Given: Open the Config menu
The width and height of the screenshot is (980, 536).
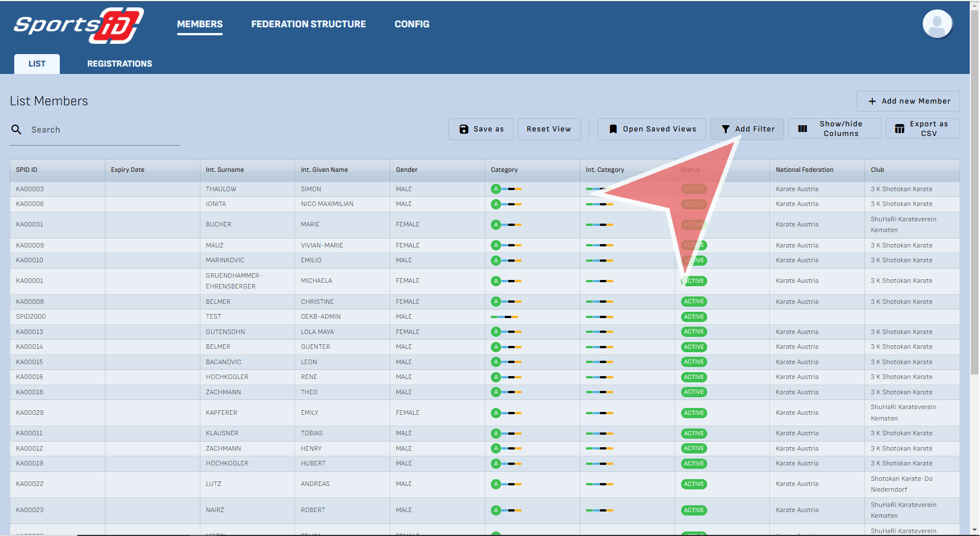Looking at the screenshot, I should click(412, 24).
